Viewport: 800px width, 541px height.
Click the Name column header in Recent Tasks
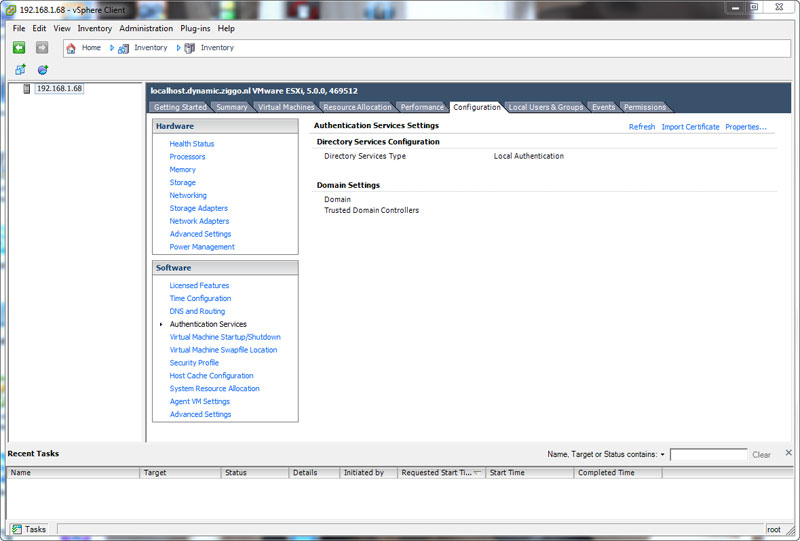pyautogui.click(x=73, y=473)
